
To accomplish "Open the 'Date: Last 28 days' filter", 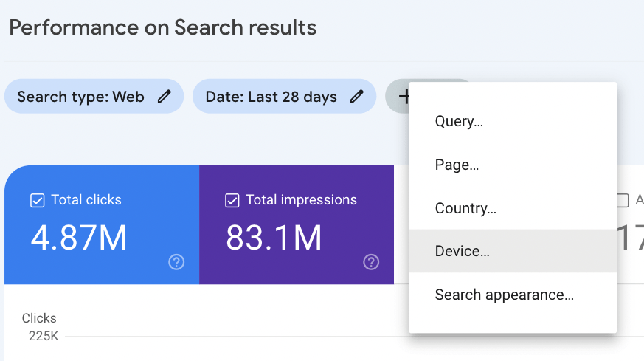I will pos(273,97).
